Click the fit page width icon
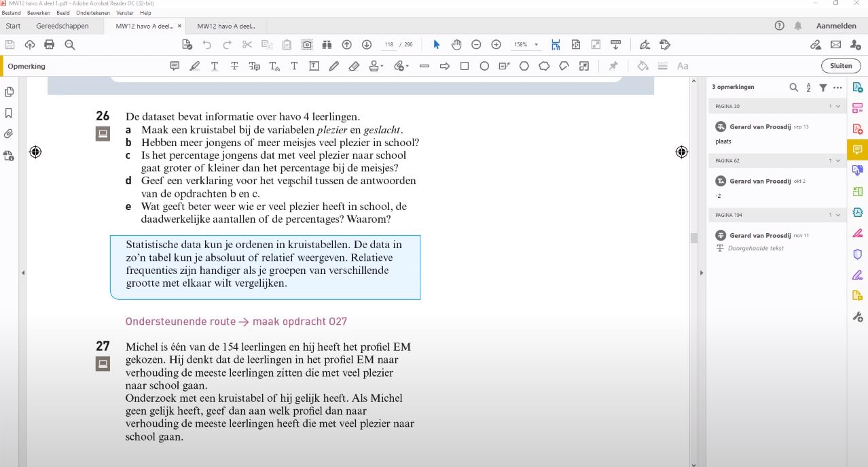Image resolution: width=868 pixels, height=467 pixels. tap(556, 45)
